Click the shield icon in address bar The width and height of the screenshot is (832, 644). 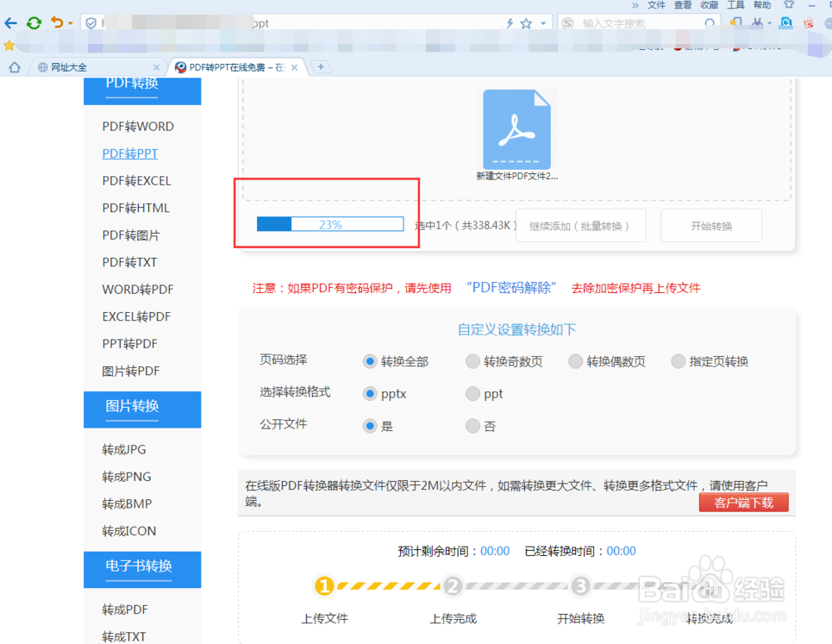(89, 22)
